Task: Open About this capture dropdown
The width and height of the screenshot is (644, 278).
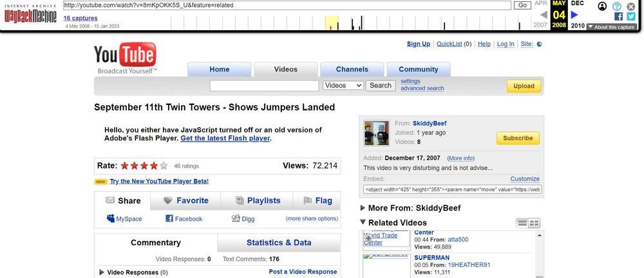Action: [x=611, y=26]
